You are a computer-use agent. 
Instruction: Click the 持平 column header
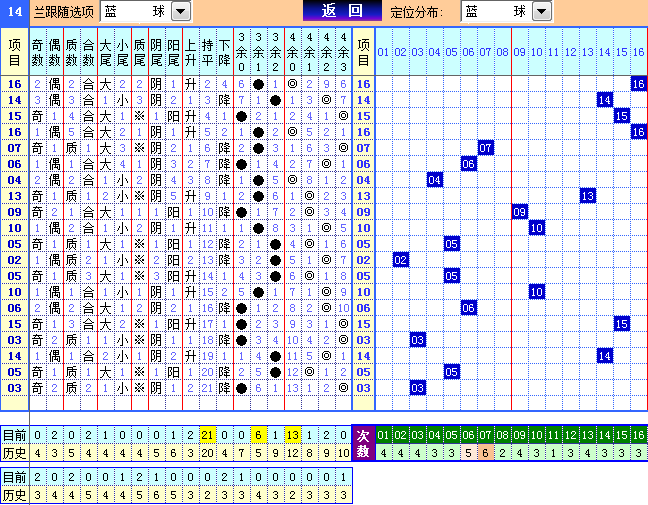click(207, 52)
